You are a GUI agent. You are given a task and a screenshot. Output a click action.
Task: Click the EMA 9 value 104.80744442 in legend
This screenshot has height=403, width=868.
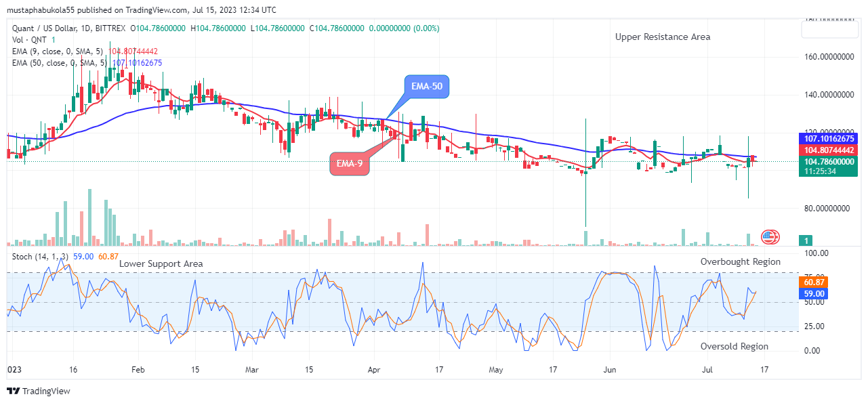(x=133, y=51)
